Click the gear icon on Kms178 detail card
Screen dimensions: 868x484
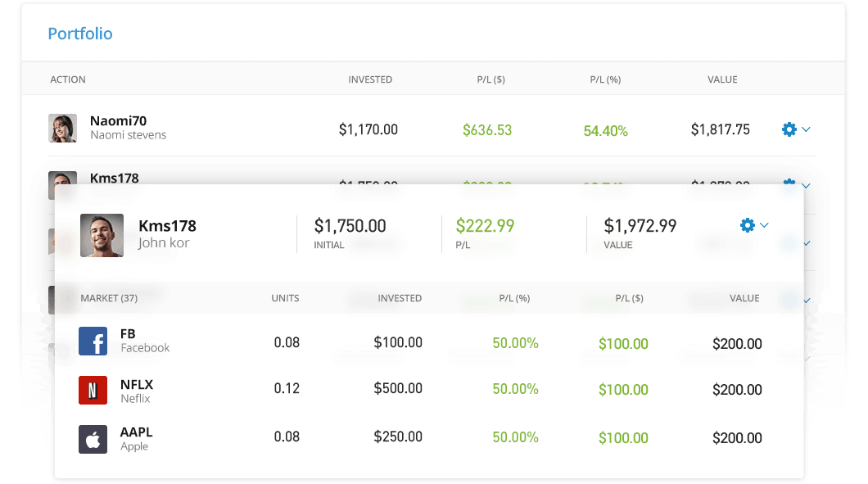(x=747, y=225)
